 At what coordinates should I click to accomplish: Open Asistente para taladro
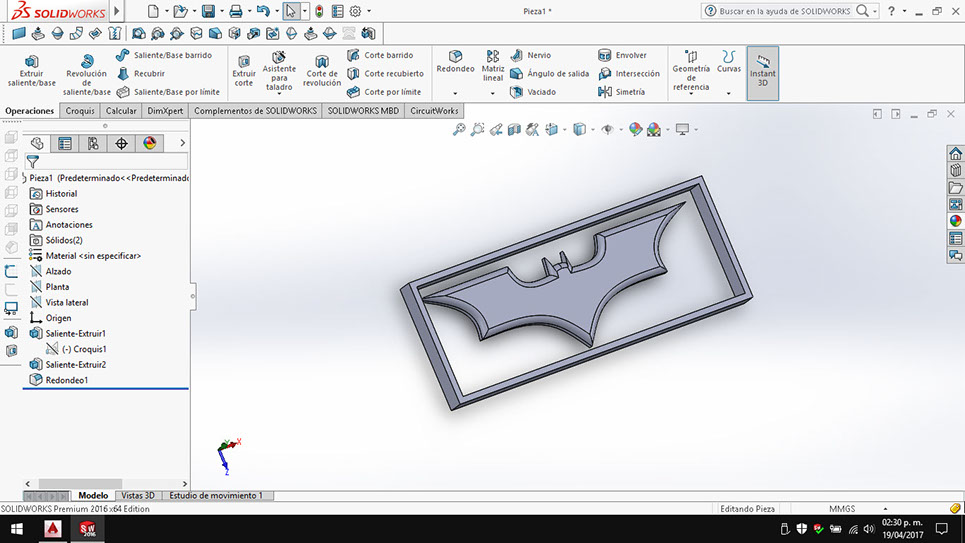click(279, 71)
